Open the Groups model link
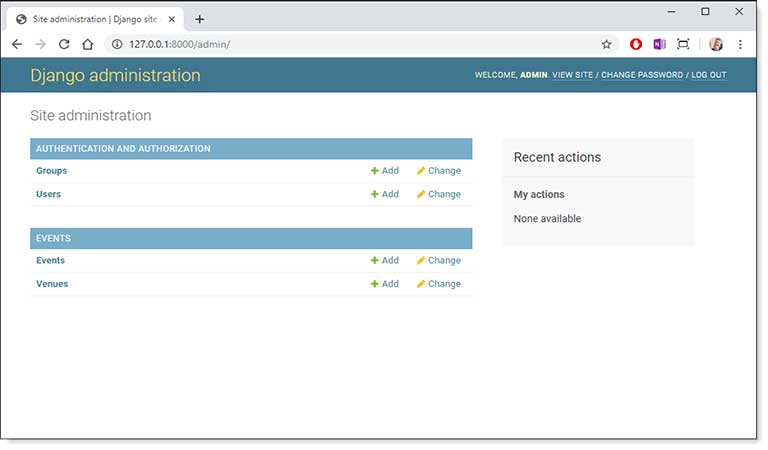 [51, 171]
